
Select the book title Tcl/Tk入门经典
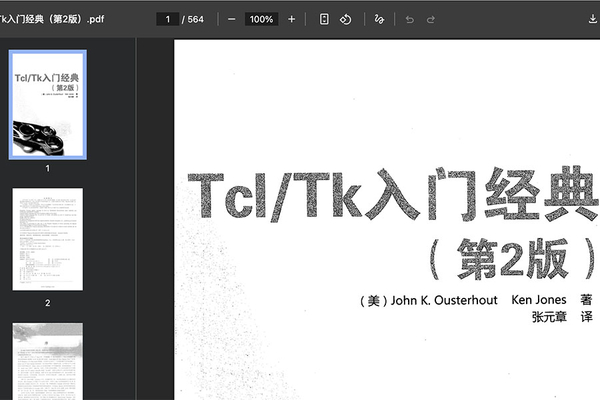click(x=393, y=195)
